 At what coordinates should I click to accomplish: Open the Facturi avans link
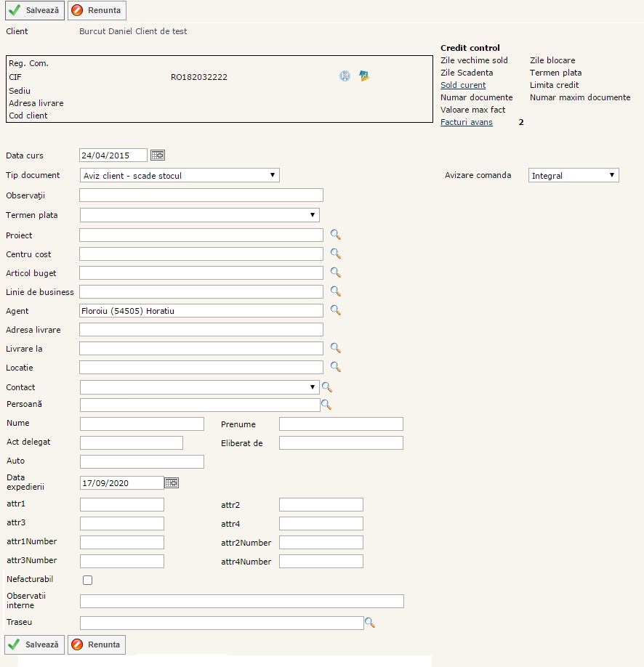[466, 122]
